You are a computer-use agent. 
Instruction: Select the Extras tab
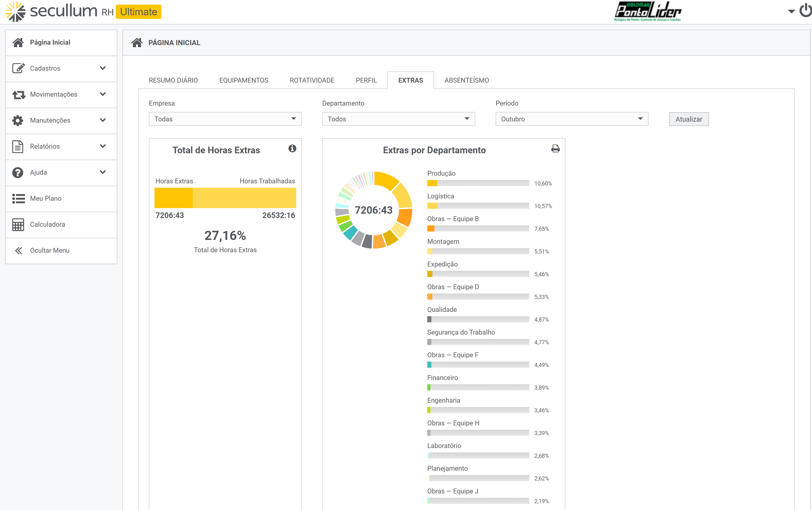coord(411,80)
